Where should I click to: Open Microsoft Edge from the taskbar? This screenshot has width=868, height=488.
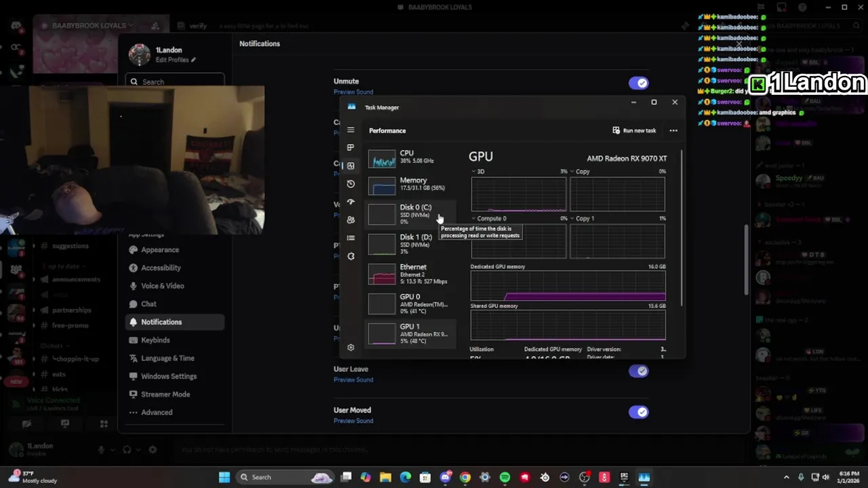406,477
